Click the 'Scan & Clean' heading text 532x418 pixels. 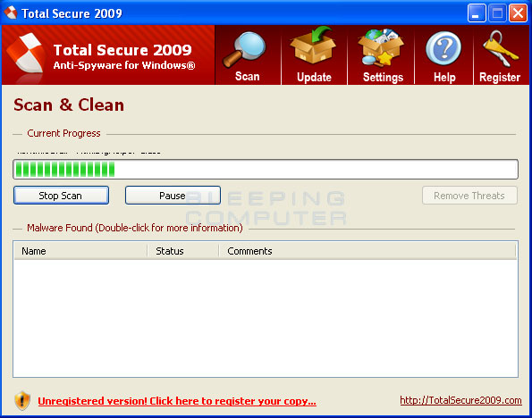pyautogui.click(x=69, y=105)
